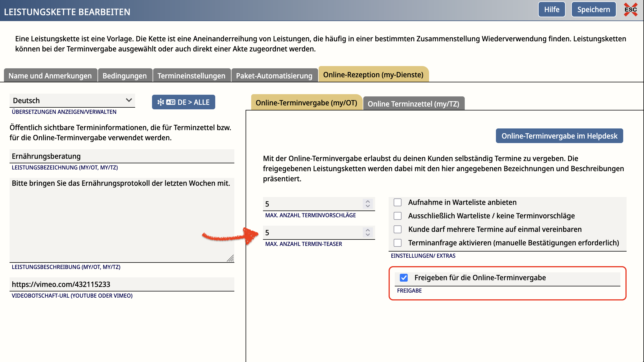644x362 pixels.
Task: Enable Aufnahme in Warteliste anbieten
Action: [x=398, y=202]
